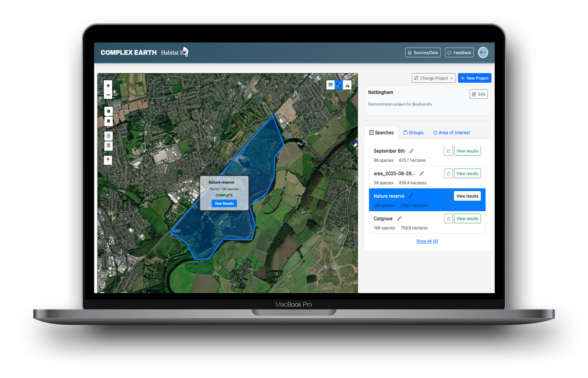Open the profile avatar menu
The height and width of the screenshot is (378, 588).
click(483, 52)
